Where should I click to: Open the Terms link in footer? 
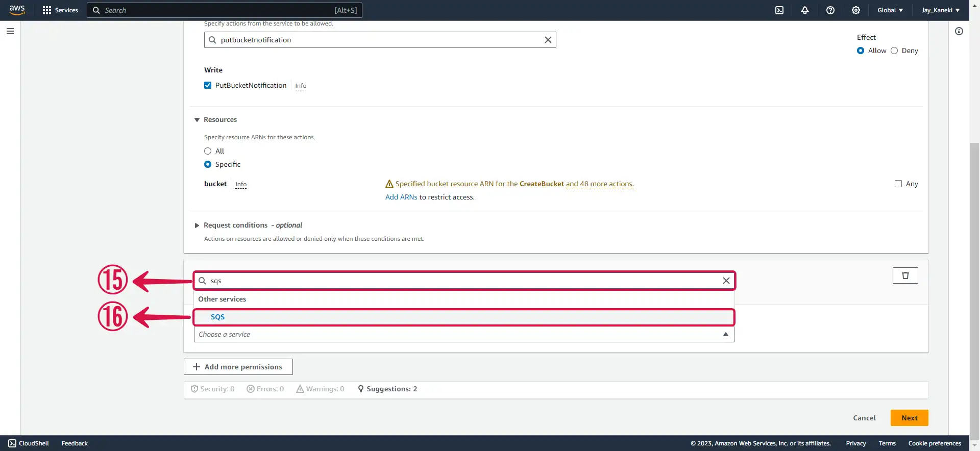click(x=887, y=443)
